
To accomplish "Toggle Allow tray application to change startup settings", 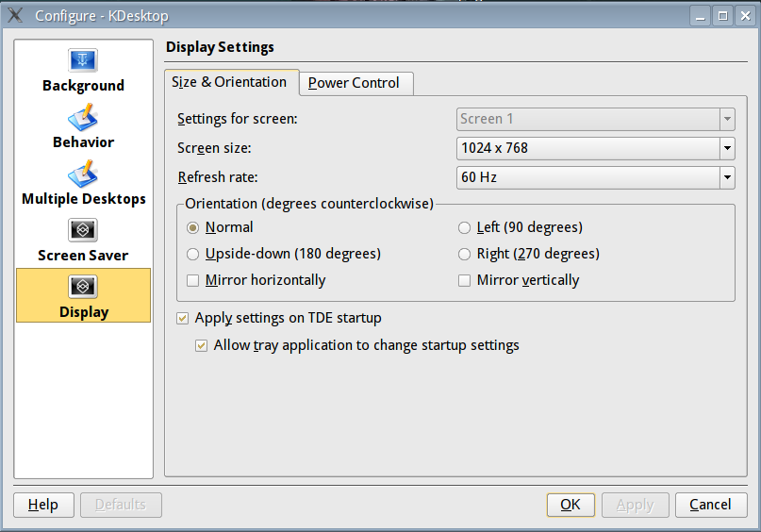I will click(x=202, y=345).
